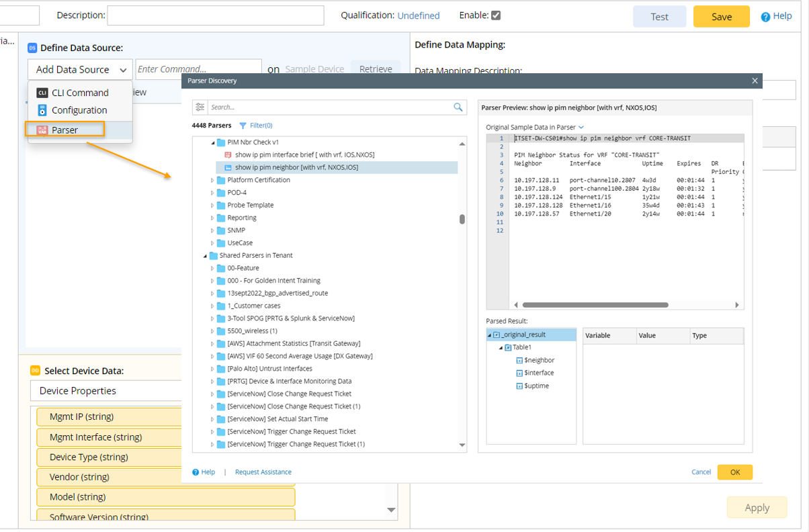
Task: Click the search magnifier icon in Parser Discovery
Action: click(x=458, y=107)
